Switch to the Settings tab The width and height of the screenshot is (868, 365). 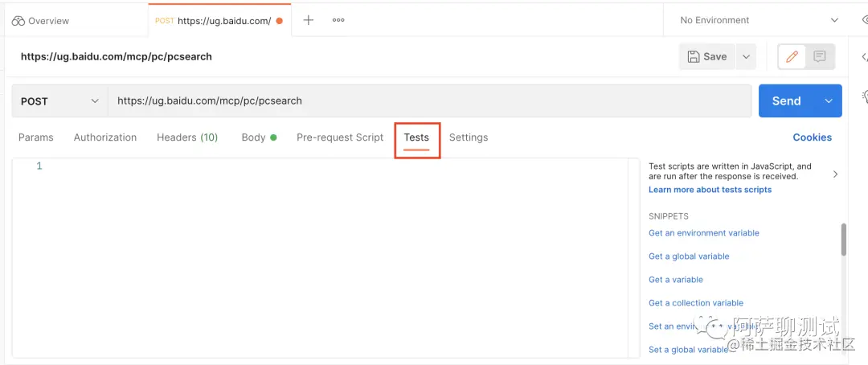[x=469, y=137]
